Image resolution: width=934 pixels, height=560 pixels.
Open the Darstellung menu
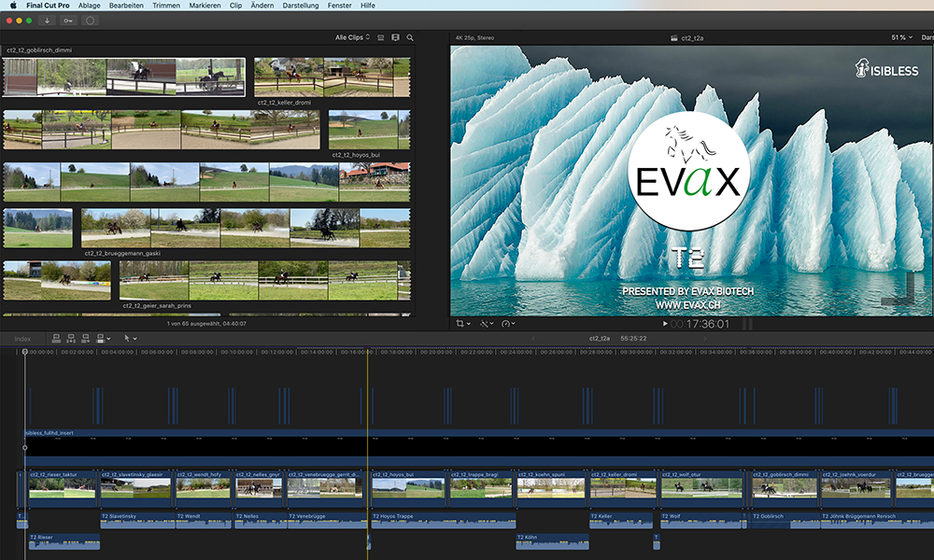(300, 6)
